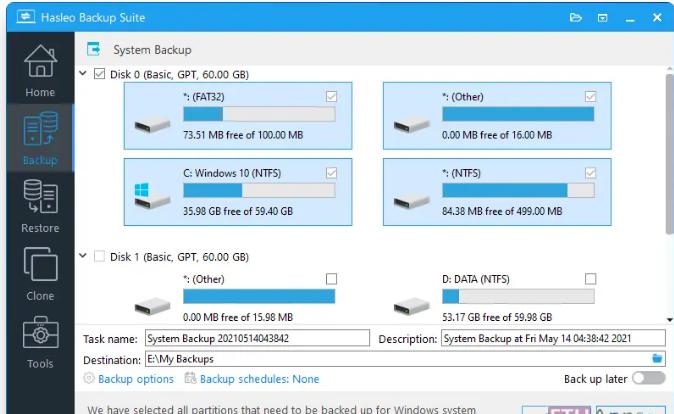The width and height of the screenshot is (674, 414).
Task: Click the Backup options gear icon
Action: coord(89,378)
